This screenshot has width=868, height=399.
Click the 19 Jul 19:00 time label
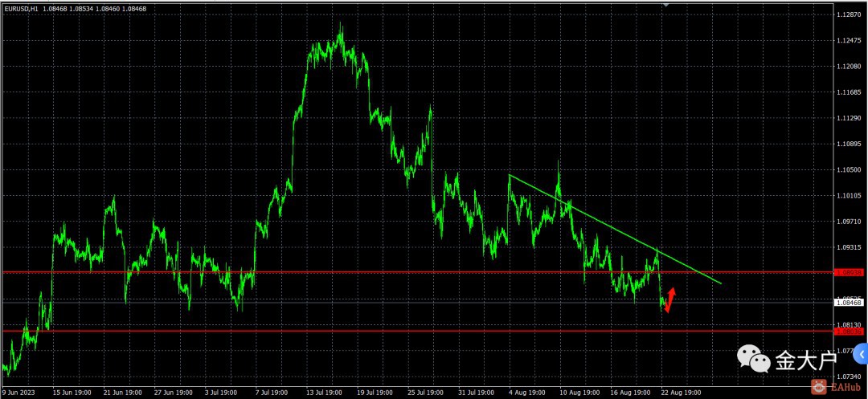(x=376, y=393)
